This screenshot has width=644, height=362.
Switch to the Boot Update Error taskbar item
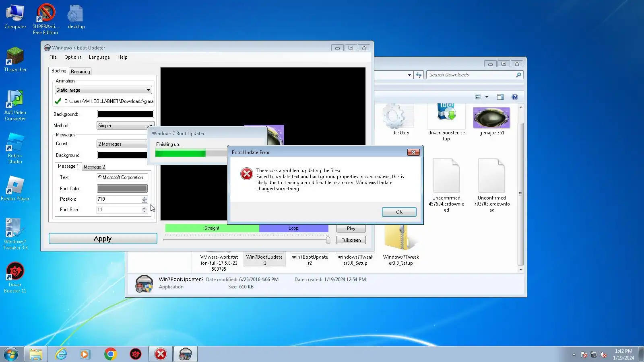click(161, 354)
